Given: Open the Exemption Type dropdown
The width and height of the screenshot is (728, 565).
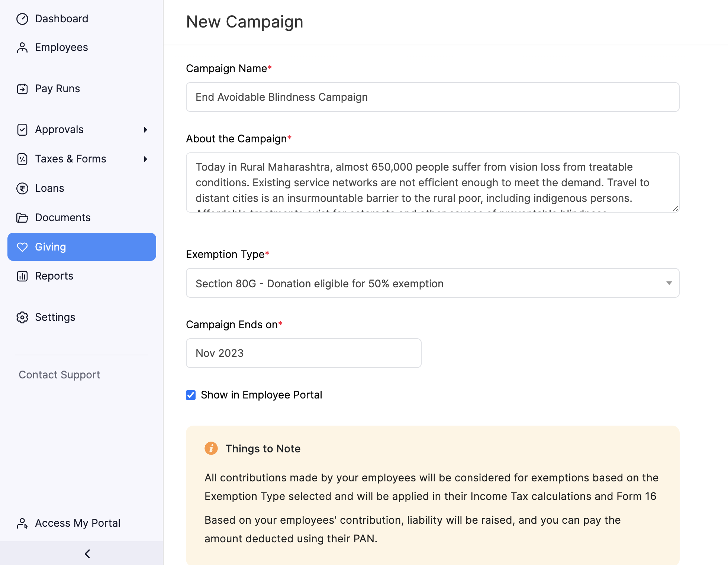Looking at the screenshot, I should pyautogui.click(x=432, y=283).
